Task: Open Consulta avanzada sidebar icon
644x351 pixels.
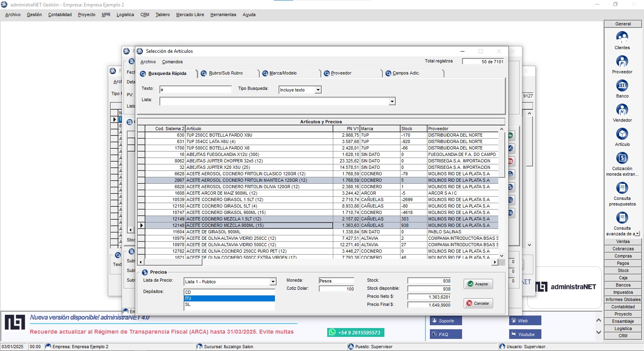Action: tap(622, 218)
